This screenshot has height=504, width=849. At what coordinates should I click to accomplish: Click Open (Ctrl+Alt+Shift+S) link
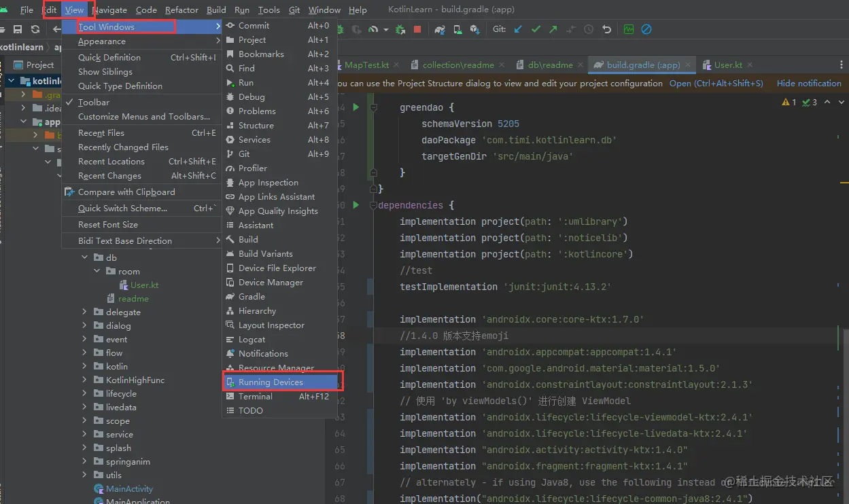[716, 83]
